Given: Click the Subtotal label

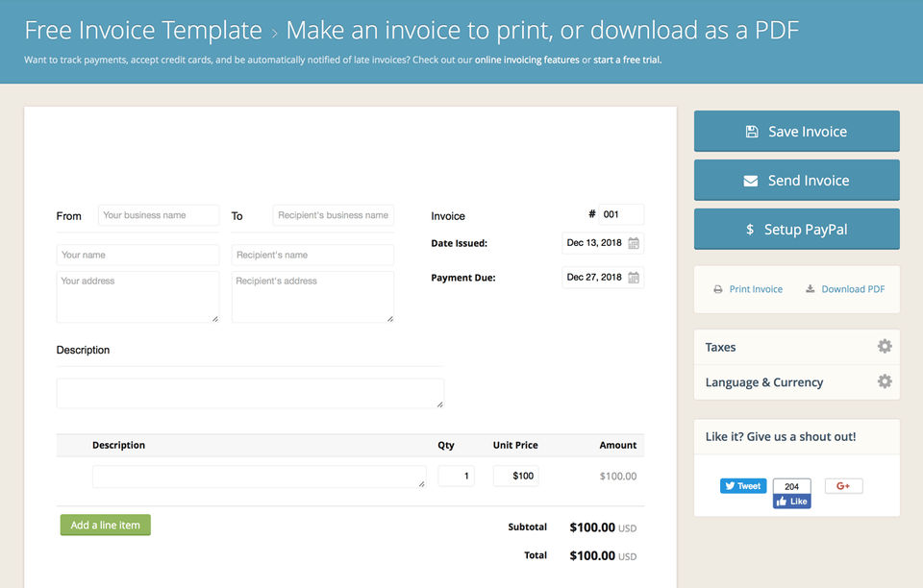Looking at the screenshot, I should [528, 527].
